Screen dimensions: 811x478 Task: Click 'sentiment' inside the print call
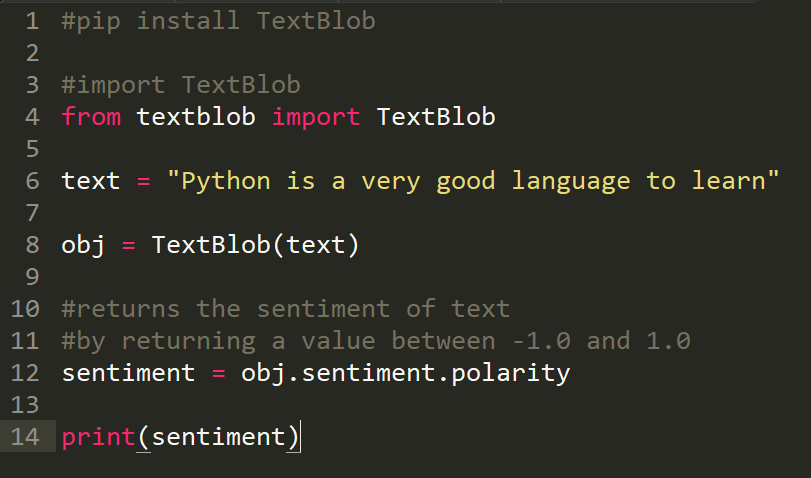[218, 437]
